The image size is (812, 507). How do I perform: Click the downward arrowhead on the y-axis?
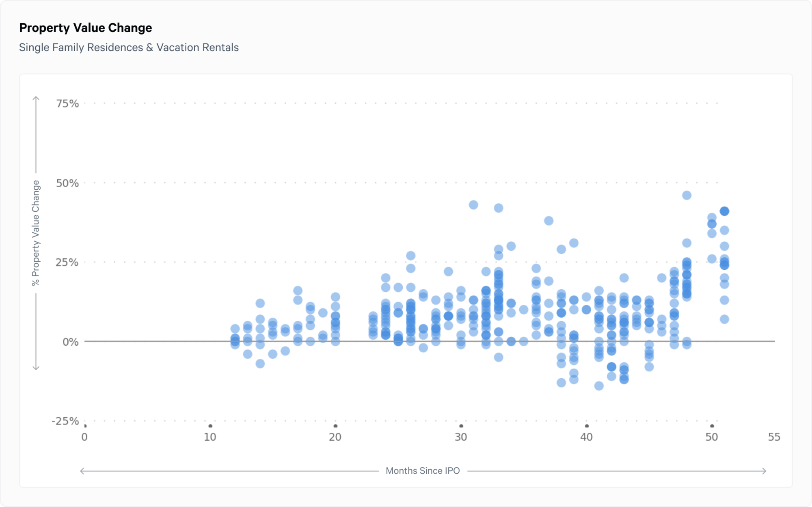point(36,368)
